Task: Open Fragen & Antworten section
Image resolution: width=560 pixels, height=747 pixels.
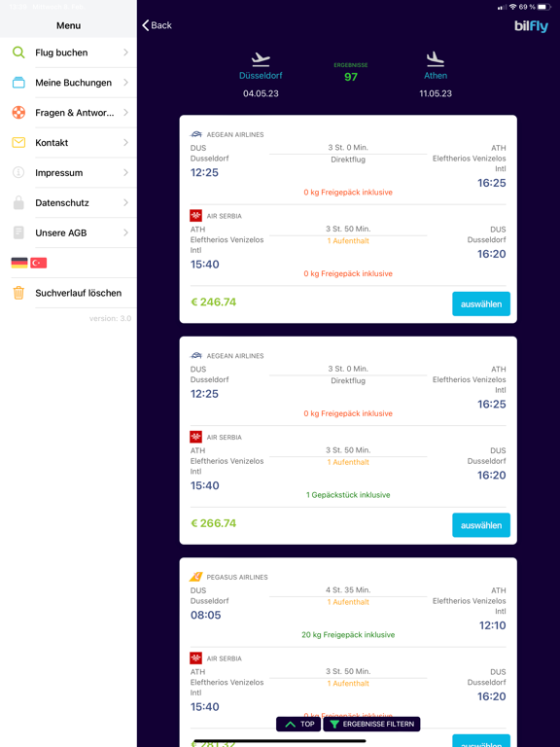Action: click(68, 113)
